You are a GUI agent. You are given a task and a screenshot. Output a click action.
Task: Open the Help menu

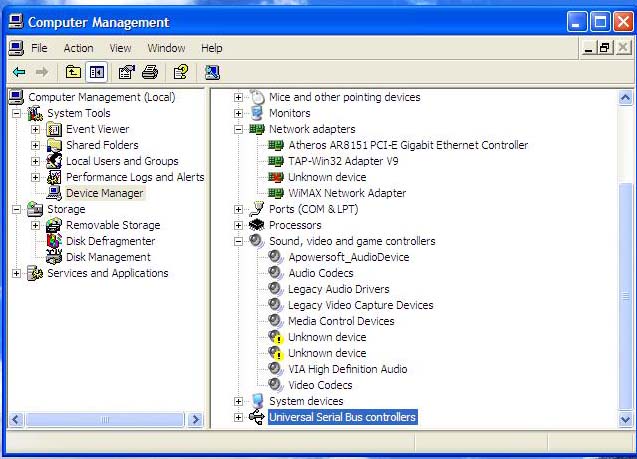coord(212,48)
